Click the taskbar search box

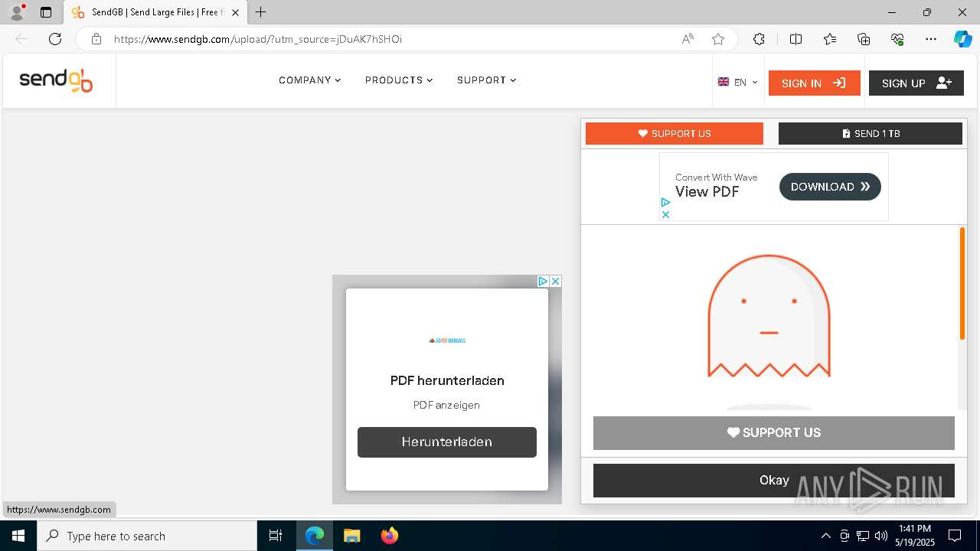point(147,536)
